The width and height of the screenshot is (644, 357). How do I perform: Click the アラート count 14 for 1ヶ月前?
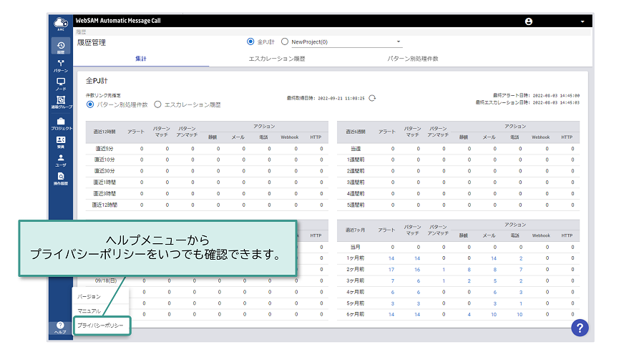[391, 258]
